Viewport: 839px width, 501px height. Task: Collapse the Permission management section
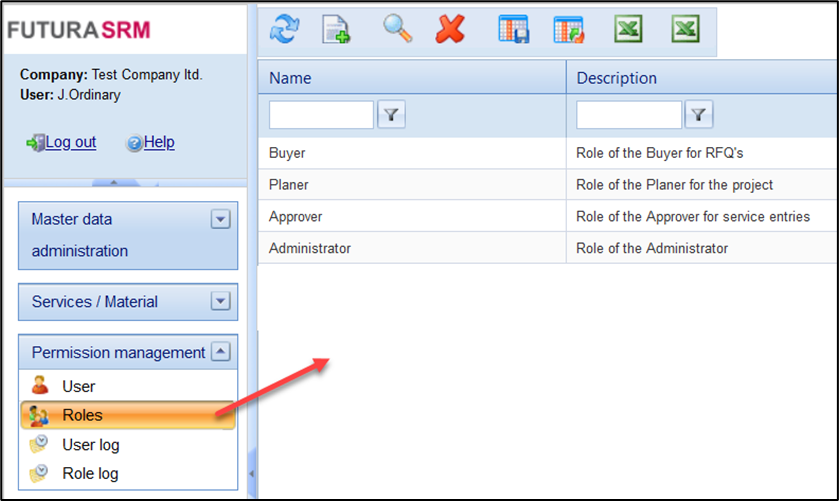point(220,352)
